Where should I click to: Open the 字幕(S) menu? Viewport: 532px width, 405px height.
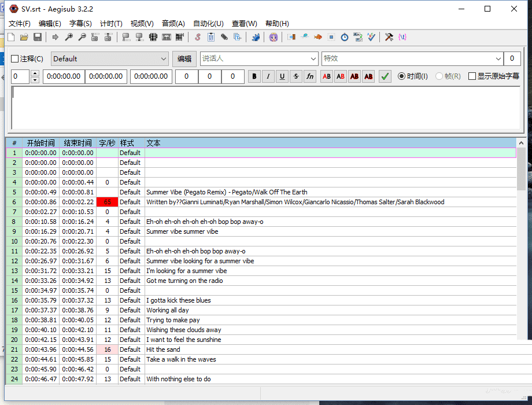pos(80,23)
